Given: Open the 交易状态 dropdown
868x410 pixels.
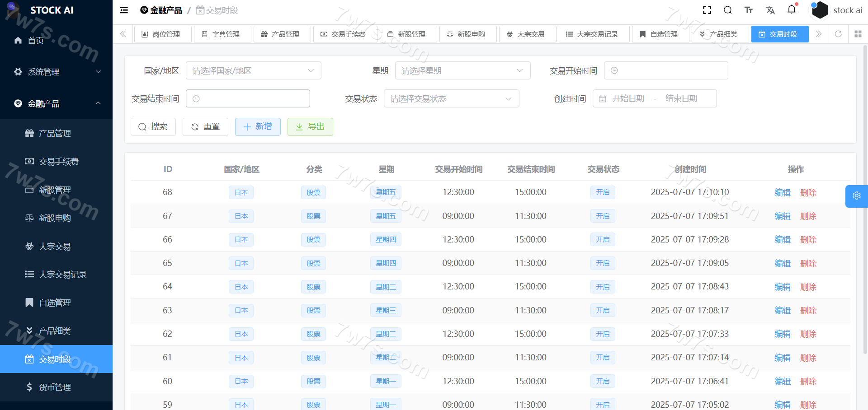Looking at the screenshot, I should (x=451, y=99).
